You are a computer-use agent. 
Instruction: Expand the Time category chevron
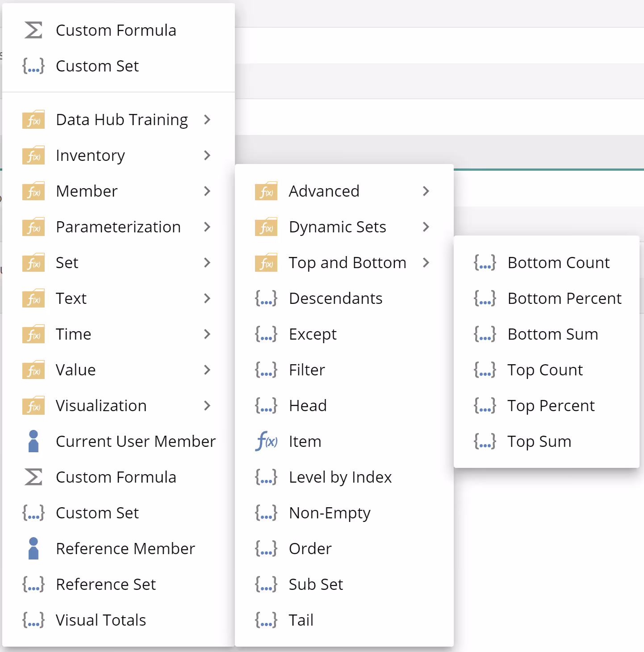(207, 334)
